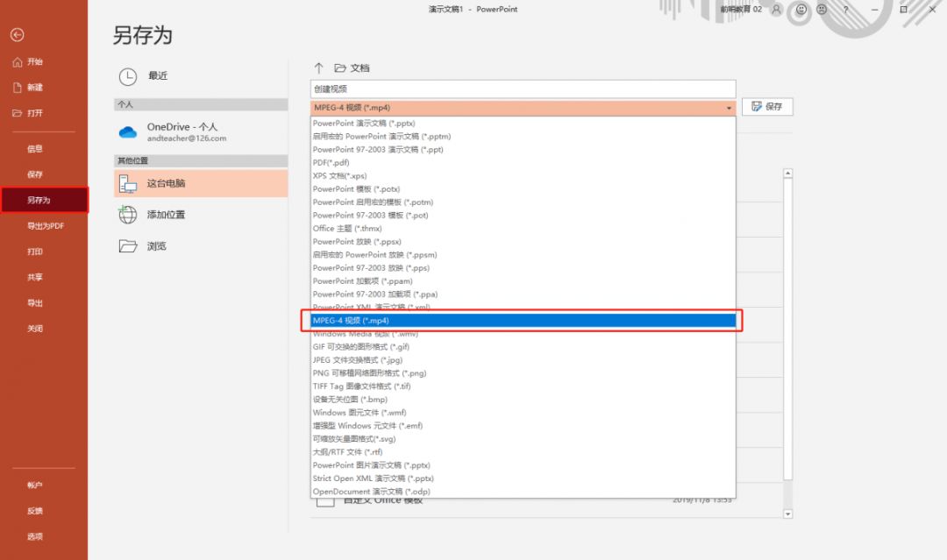Choose 增强型 Windows 元文件 (*.emf)

tap(523, 426)
